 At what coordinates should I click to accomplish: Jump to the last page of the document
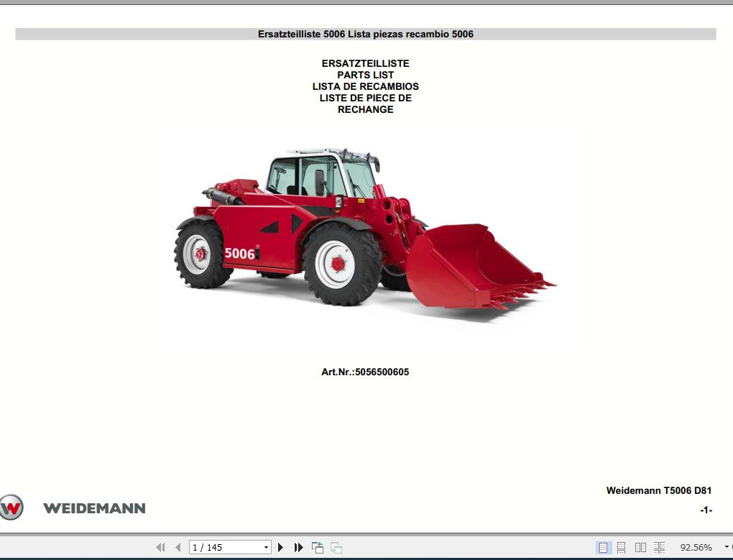pos(298,546)
